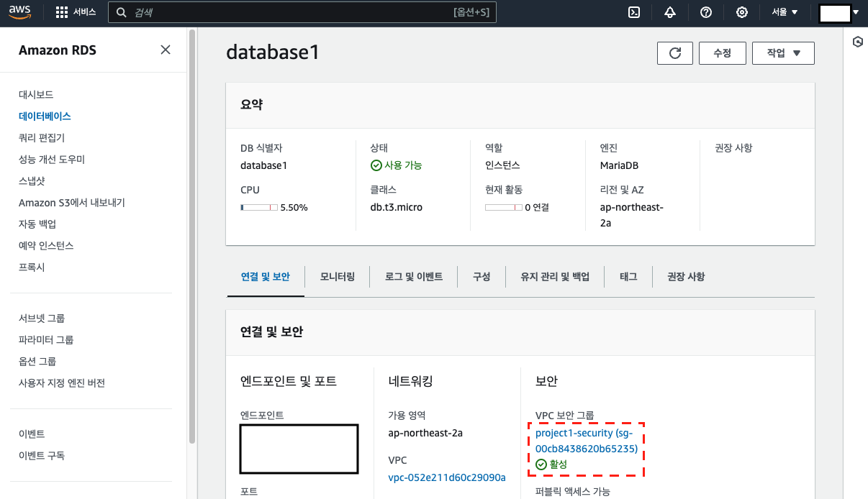Switch to 유지 관리 및 백업 tab
This screenshot has height=499, width=868.
555,277
